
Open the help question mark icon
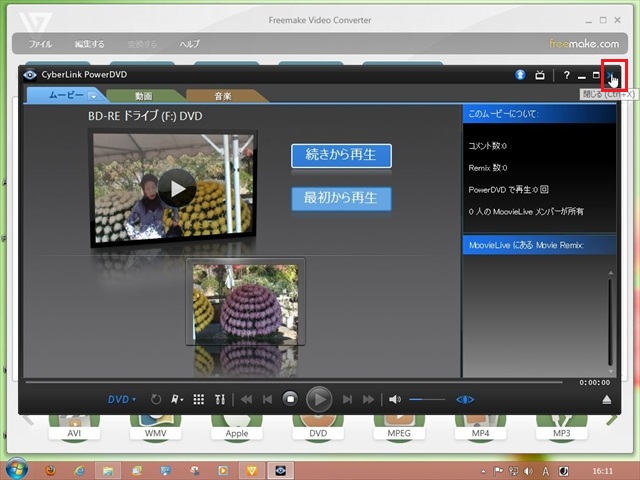[x=566, y=75]
